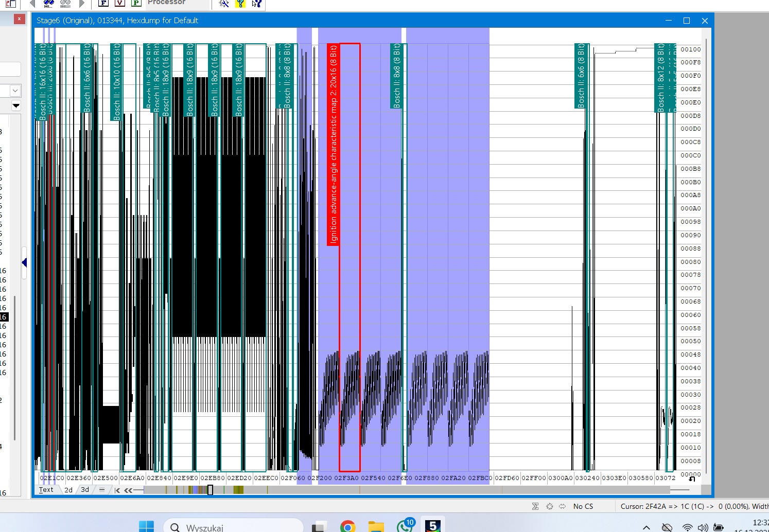The image size is (769, 532).
Task: Click the gear icon in the status bar
Action: coord(550,506)
